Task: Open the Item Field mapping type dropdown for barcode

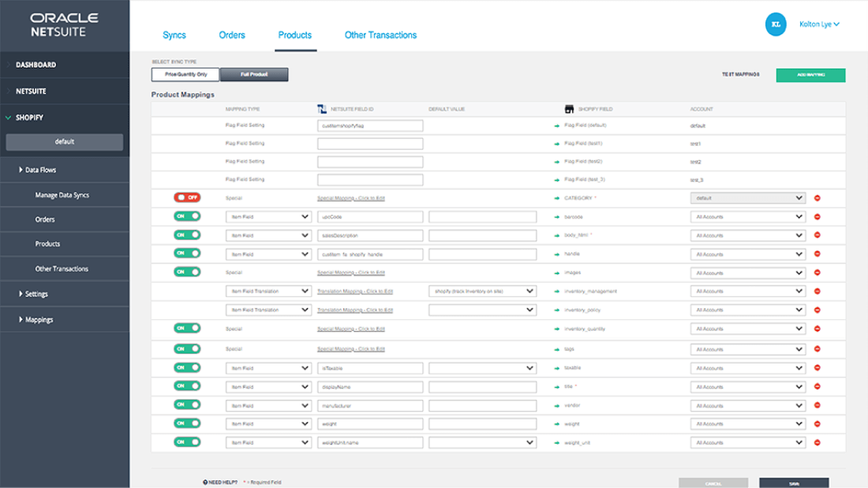Action: (268, 216)
